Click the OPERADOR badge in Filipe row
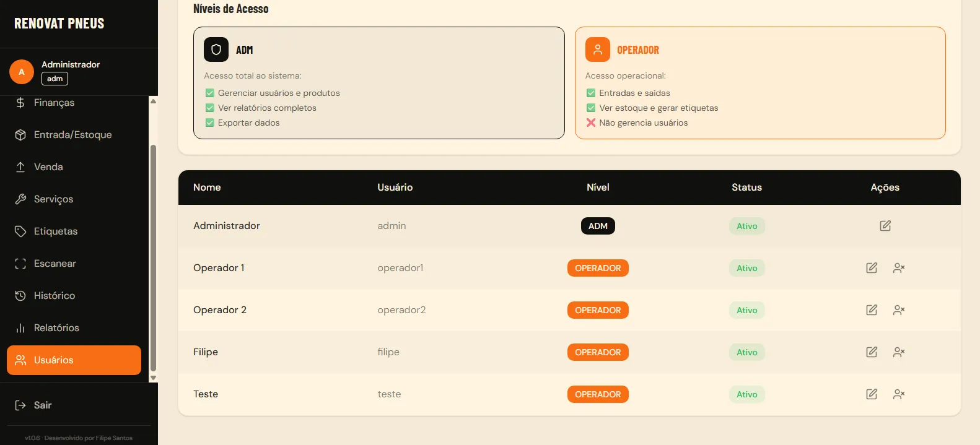This screenshot has width=980, height=445. tap(598, 352)
